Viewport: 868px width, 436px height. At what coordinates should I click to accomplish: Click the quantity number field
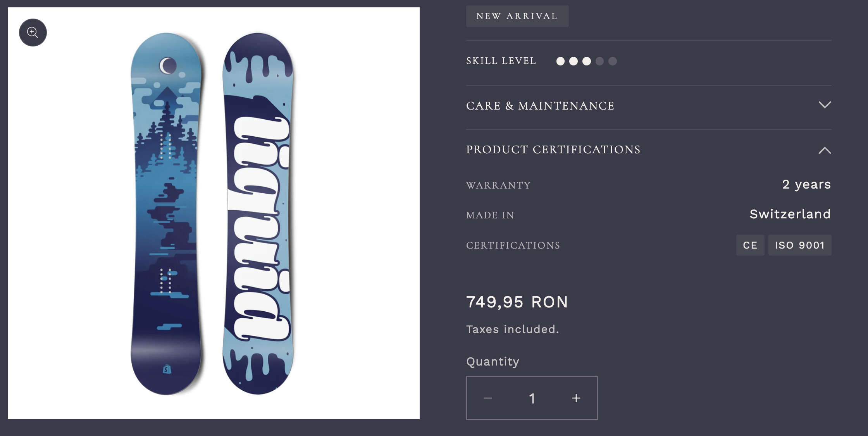click(x=532, y=398)
